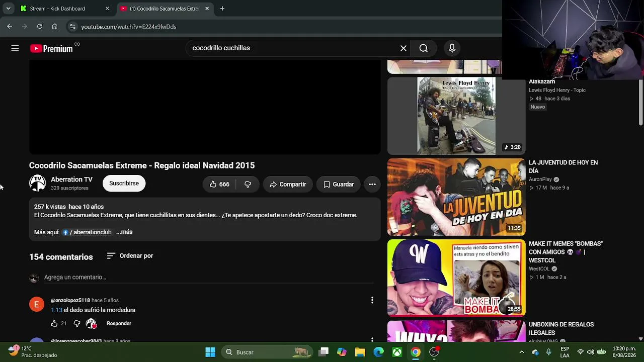
Task: Open the Windows Start menu
Action: [x=210, y=352]
